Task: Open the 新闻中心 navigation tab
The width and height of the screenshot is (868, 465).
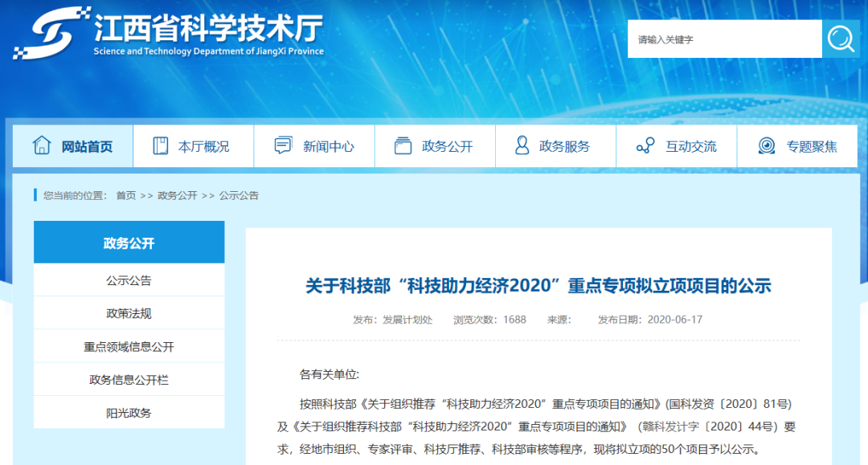Action: pos(328,146)
